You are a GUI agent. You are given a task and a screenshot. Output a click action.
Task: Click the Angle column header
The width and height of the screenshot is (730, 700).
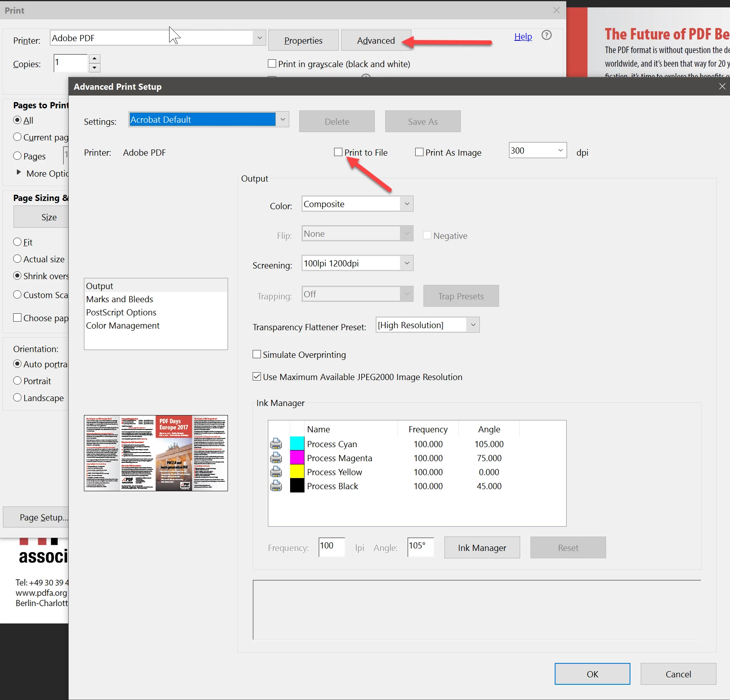click(489, 429)
